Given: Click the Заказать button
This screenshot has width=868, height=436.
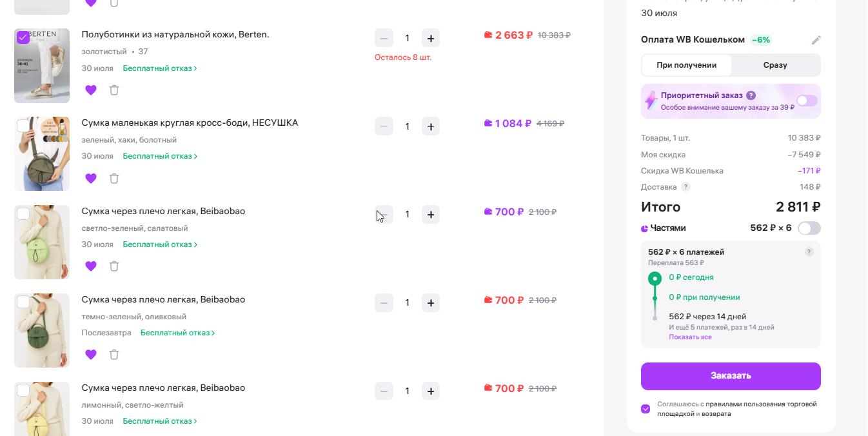Looking at the screenshot, I should pos(731,376).
